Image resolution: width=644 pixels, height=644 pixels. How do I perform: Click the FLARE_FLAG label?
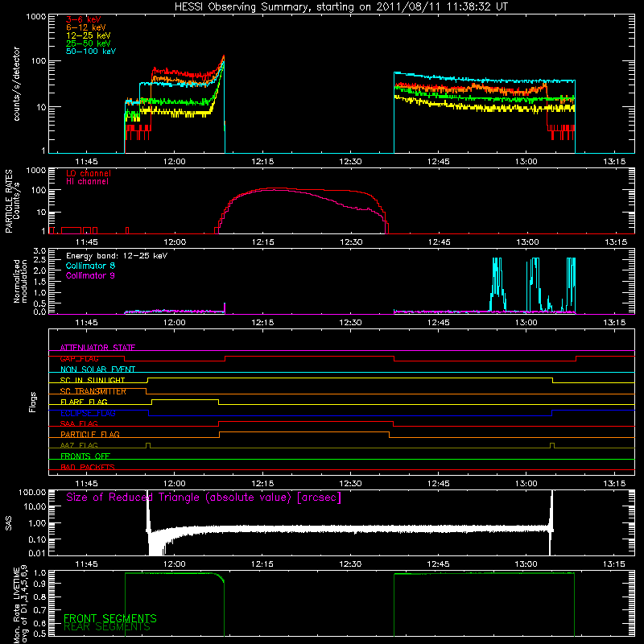84,402
